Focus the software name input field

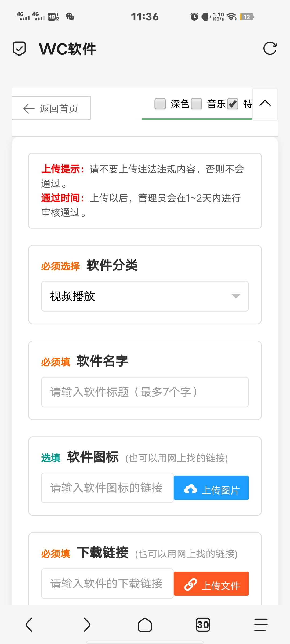(x=145, y=392)
